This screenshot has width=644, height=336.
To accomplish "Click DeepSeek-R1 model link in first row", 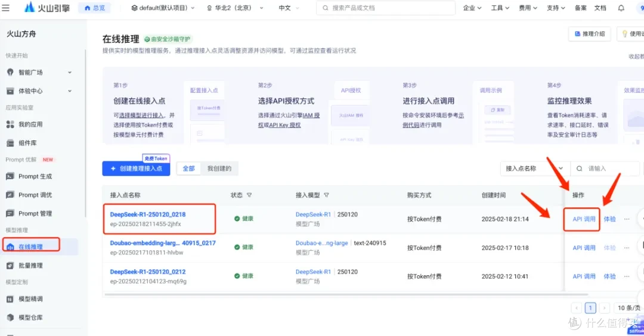I will [313, 214].
